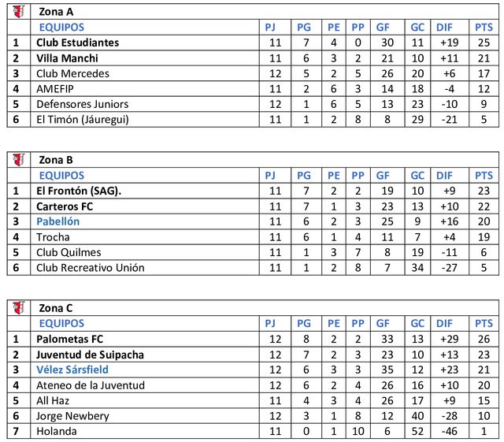Click the El Frontón (SAG) row name

pyautogui.click(x=79, y=191)
